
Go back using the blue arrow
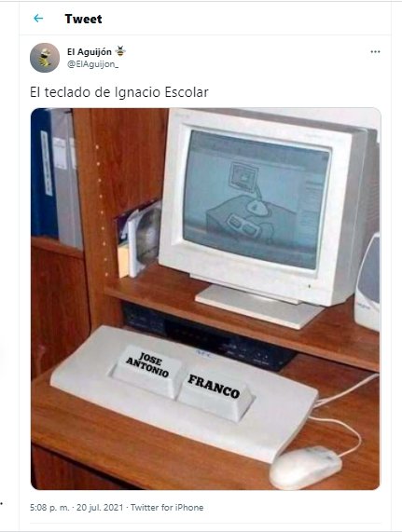pyautogui.click(x=38, y=19)
